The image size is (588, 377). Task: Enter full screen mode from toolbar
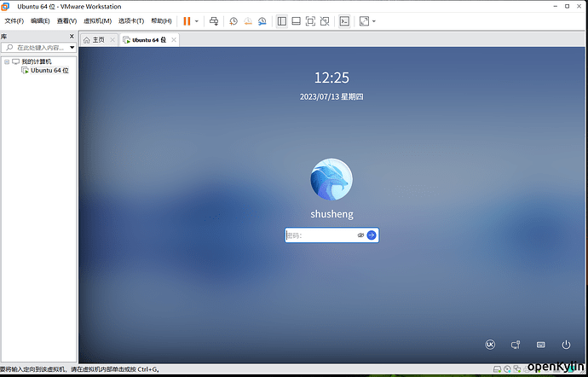(x=310, y=20)
